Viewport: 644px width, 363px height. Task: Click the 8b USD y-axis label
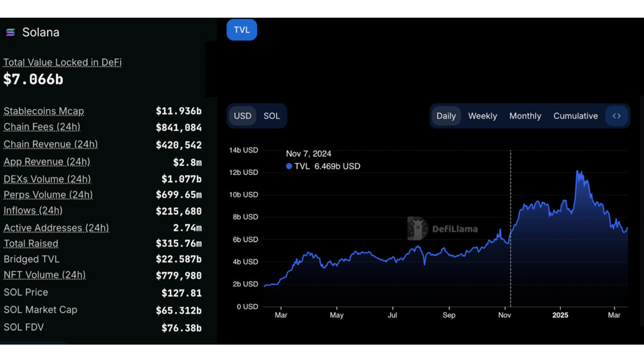click(245, 217)
